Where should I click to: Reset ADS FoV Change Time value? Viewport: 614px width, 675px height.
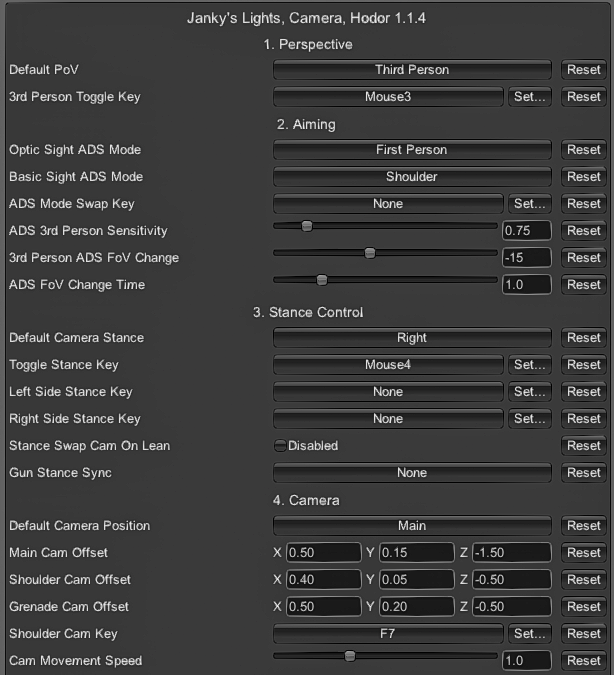tap(583, 285)
